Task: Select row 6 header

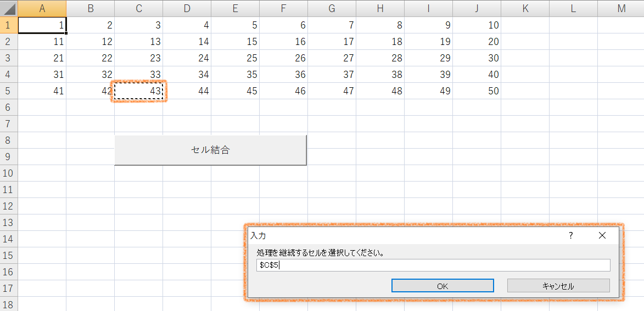Action: [9, 107]
